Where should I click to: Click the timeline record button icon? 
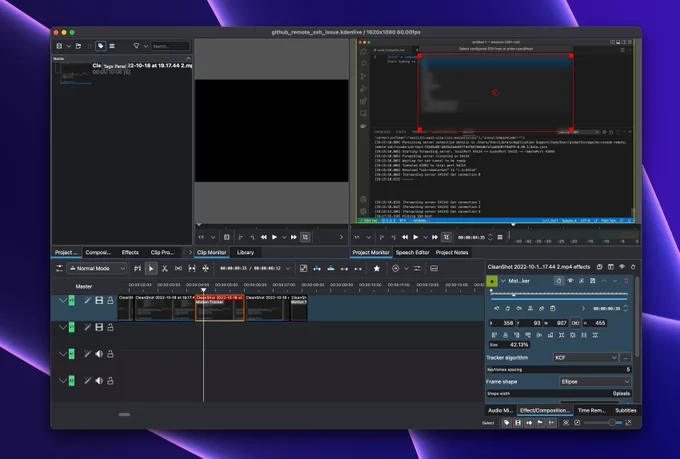(x=395, y=269)
